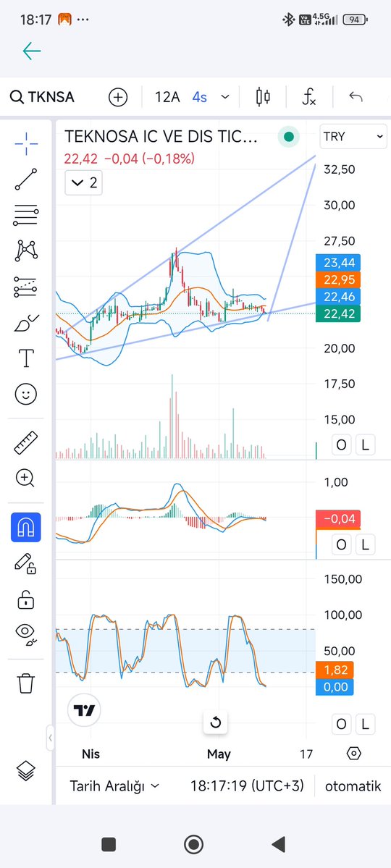This screenshot has height=868, width=391.
Task: Open the forecast and measurement tools
Action: coord(26,286)
